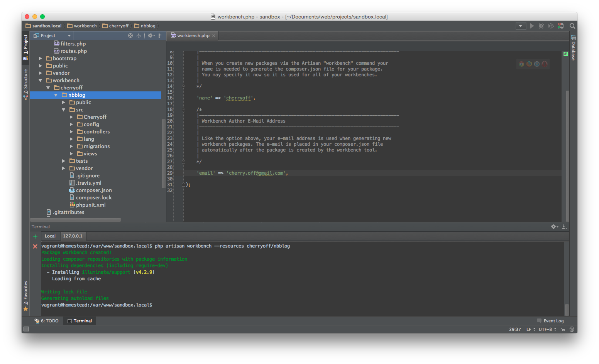Open the Event Log
Image resolution: width=599 pixels, height=364 pixels.
pyautogui.click(x=550, y=321)
